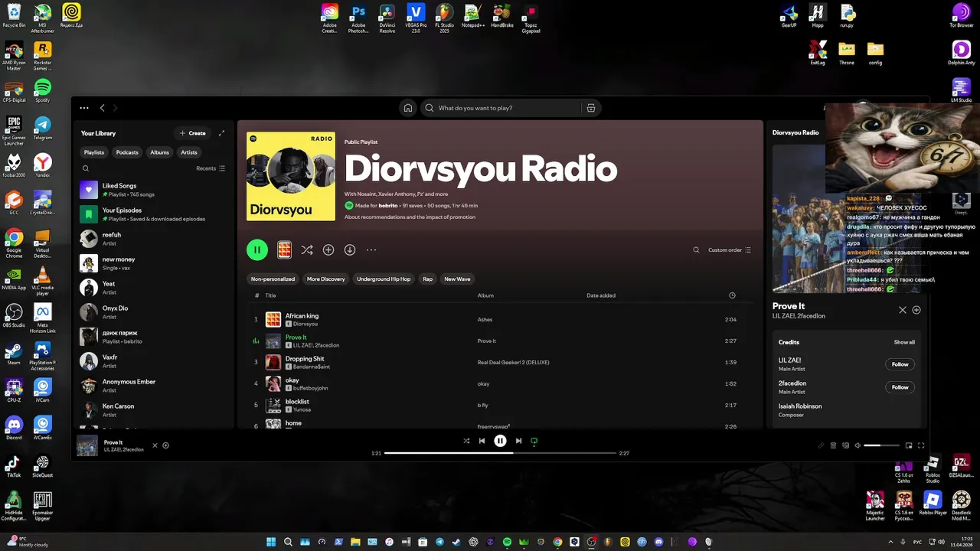The image size is (980, 551).
Task: Open the Browse icon in search bar
Action: coord(590,108)
